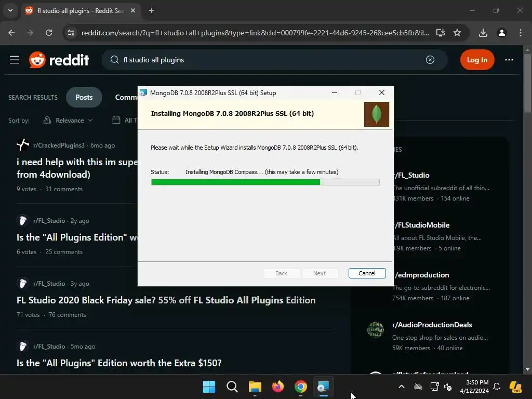Click the MongoDB setup title bar icon
This screenshot has height=399, width=532.
coord(143,92)
